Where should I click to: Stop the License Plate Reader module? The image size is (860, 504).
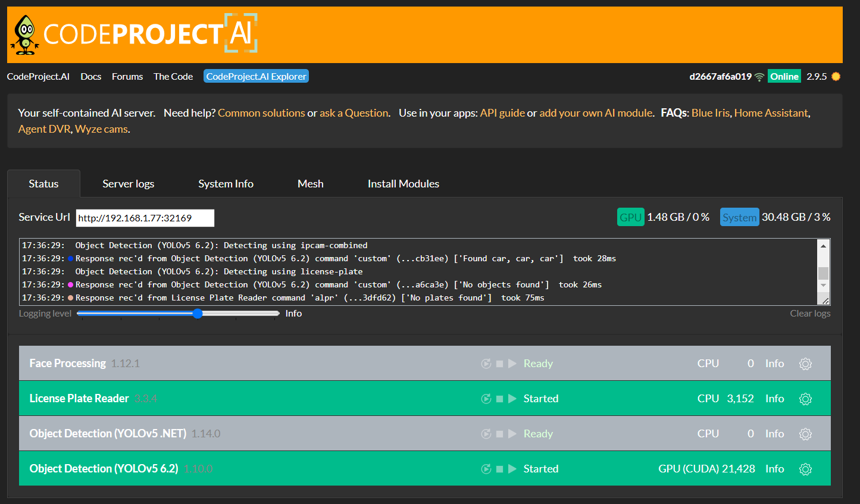(500, 399)
